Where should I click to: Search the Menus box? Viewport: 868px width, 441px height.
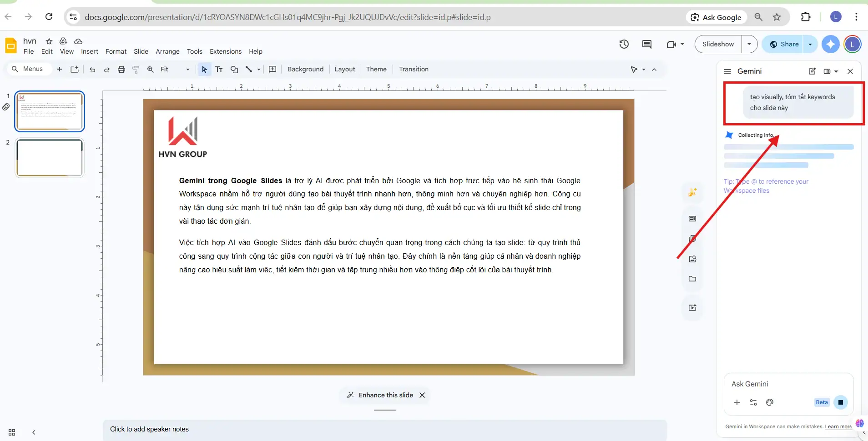tap(29, 69)
